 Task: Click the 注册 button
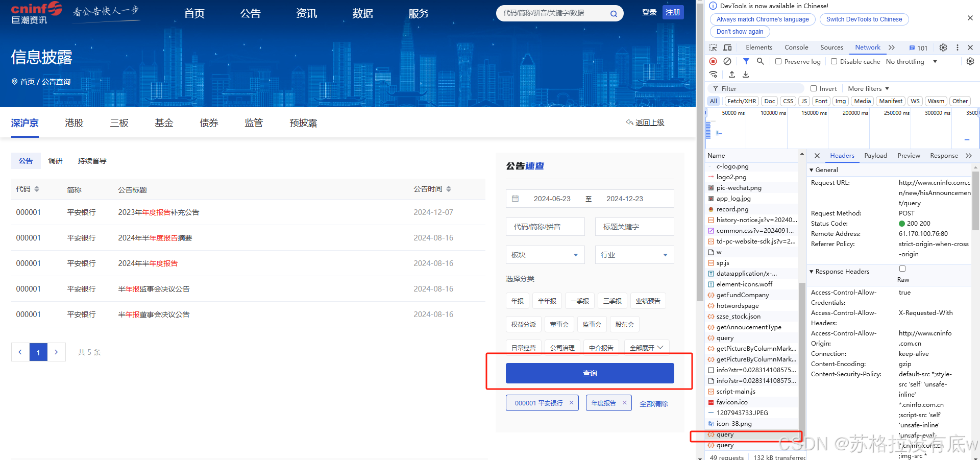tap(673, 12)
